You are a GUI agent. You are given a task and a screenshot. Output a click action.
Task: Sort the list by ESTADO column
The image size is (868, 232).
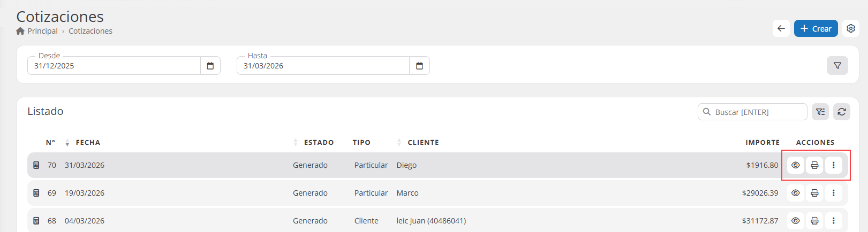[x=318, y=143]
